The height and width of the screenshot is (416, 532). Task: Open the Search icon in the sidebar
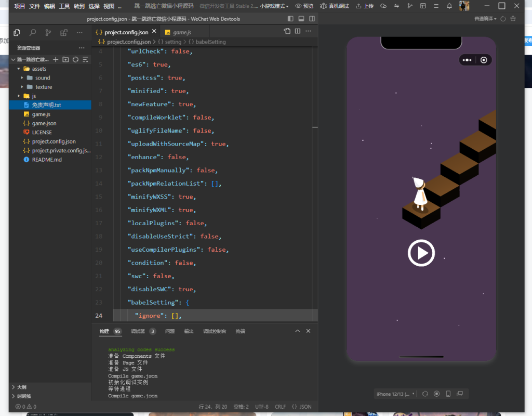pos(33,33)
